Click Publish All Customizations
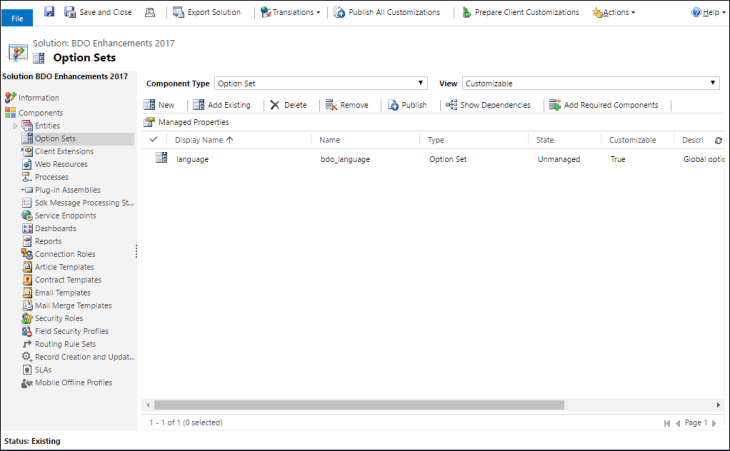The image size is (730, 451). click(x=387, y=12)
